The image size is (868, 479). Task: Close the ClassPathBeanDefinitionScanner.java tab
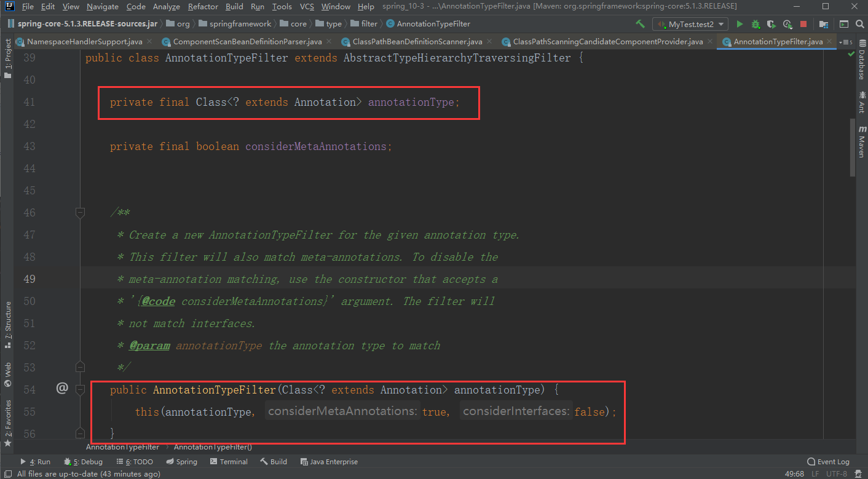pyautogui.click(x=489, y=42)
